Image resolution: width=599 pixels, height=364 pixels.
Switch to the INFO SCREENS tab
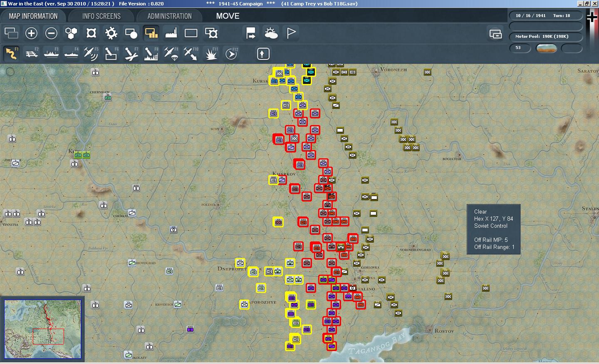101,16
